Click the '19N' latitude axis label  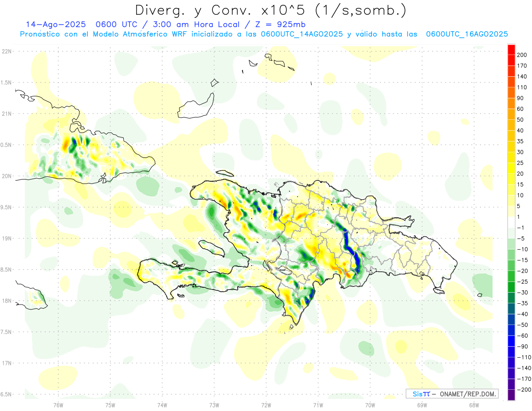click(x=7, y=238)
